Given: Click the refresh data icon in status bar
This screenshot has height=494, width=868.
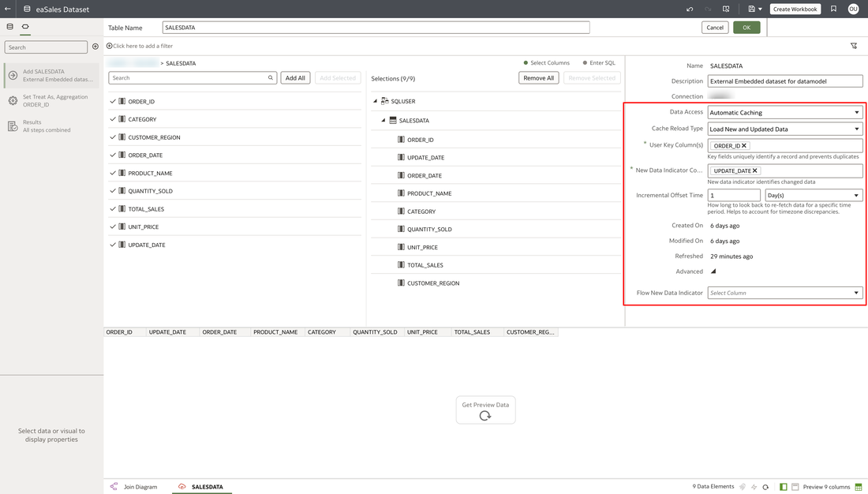Looking at the screenshot, I should tap(765, 488).
